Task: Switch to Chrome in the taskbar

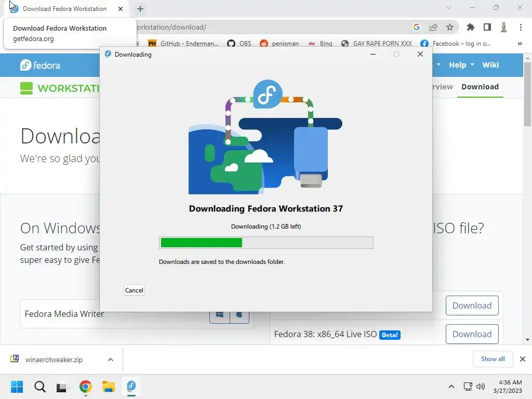Action: (86, 387)
